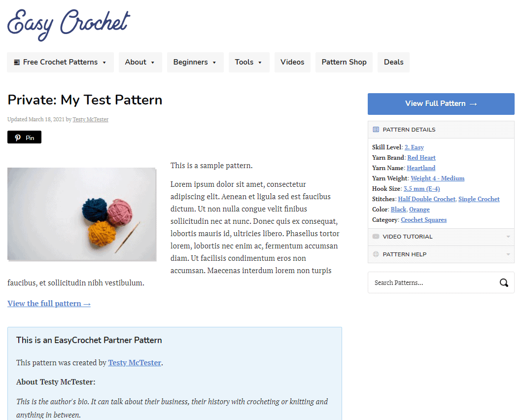The height and width of the screenshot is (420, 523).
Task: Click the Pattern Details list icon
Action: pyautogui.click(x=376, y=130)
